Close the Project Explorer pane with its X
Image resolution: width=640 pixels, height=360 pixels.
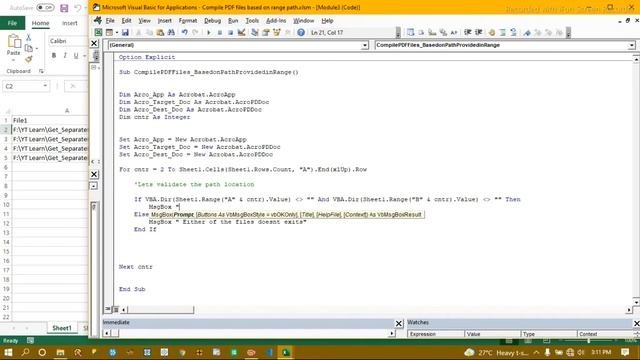(94, 43)
